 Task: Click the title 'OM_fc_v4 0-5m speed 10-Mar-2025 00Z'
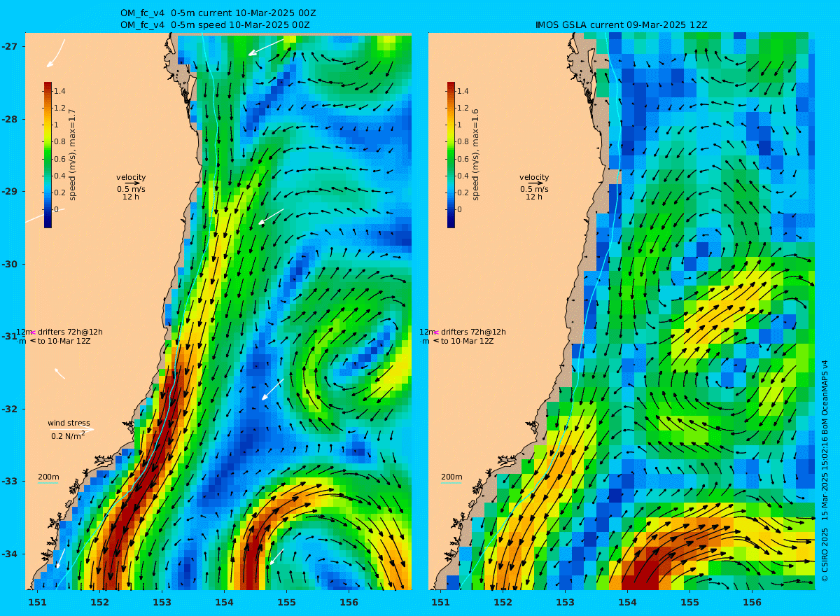[x=215, y=24]
